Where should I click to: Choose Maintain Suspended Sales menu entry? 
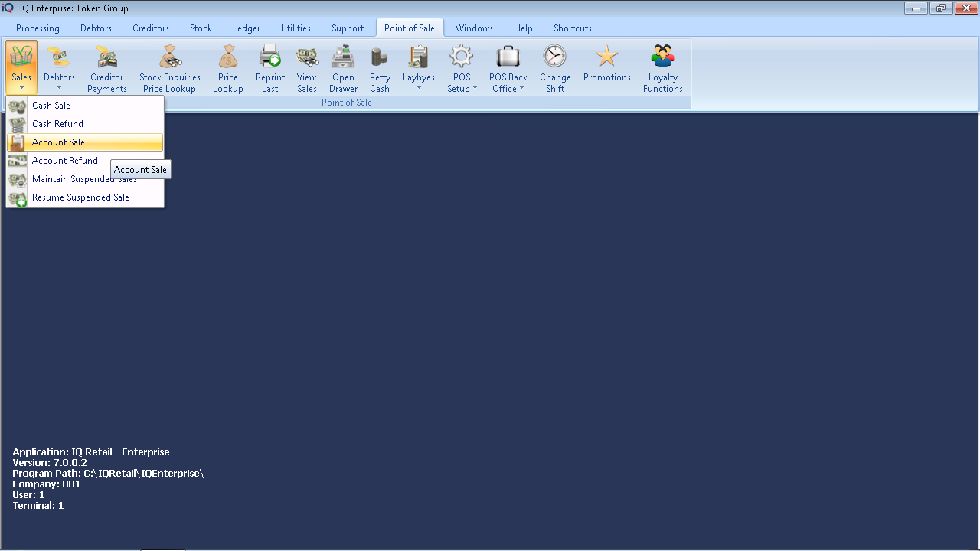[85, 179]
